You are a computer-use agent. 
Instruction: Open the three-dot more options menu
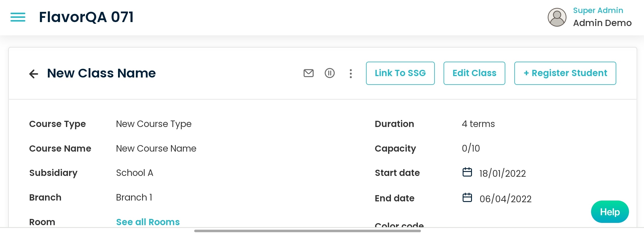click(351, 74)
